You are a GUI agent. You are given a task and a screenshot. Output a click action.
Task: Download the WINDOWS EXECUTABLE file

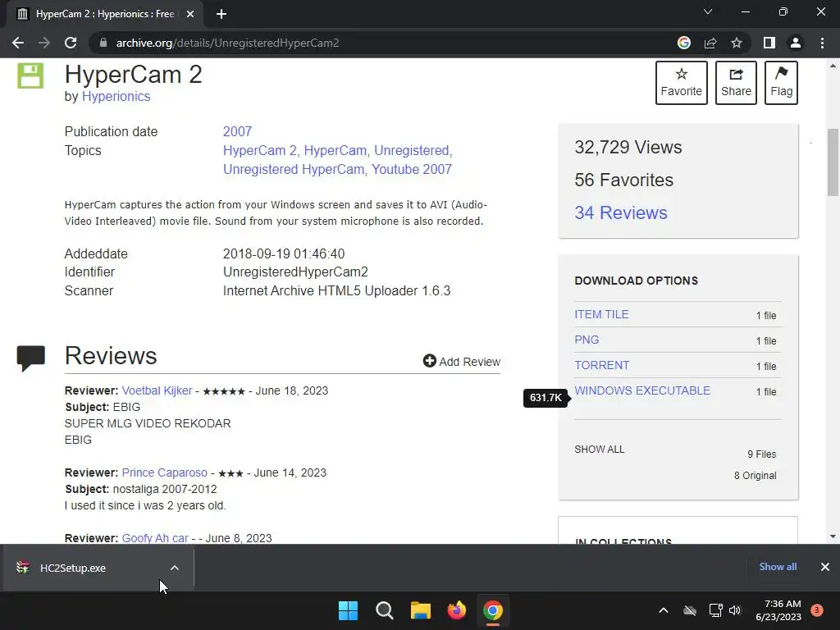click(642, 390)
